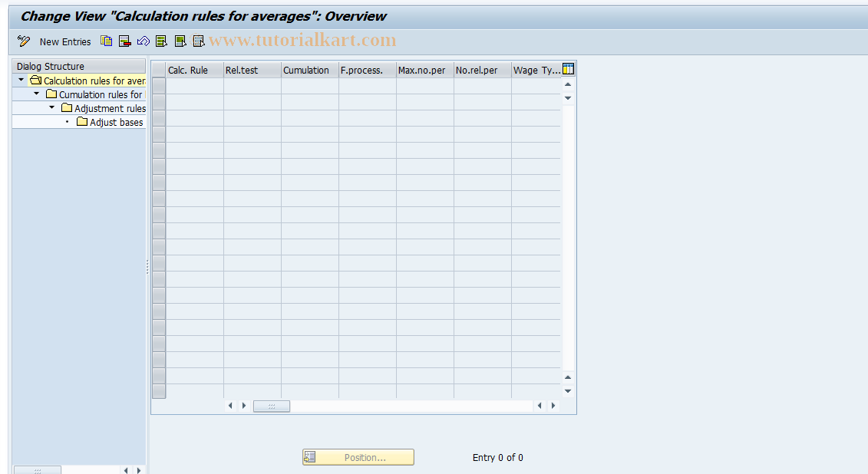Toggle Display/Change mode pencil icon

click(24, 41)
